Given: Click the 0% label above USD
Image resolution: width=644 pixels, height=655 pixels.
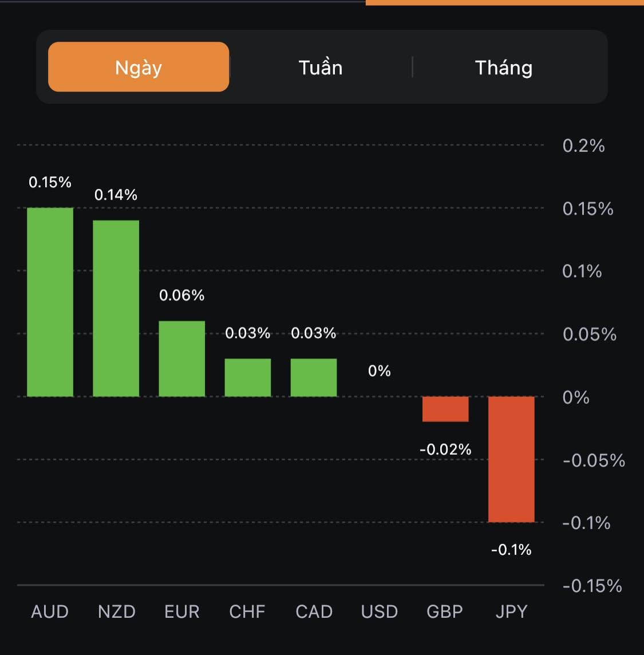Looking at the screenshot, I should (380, 371).
